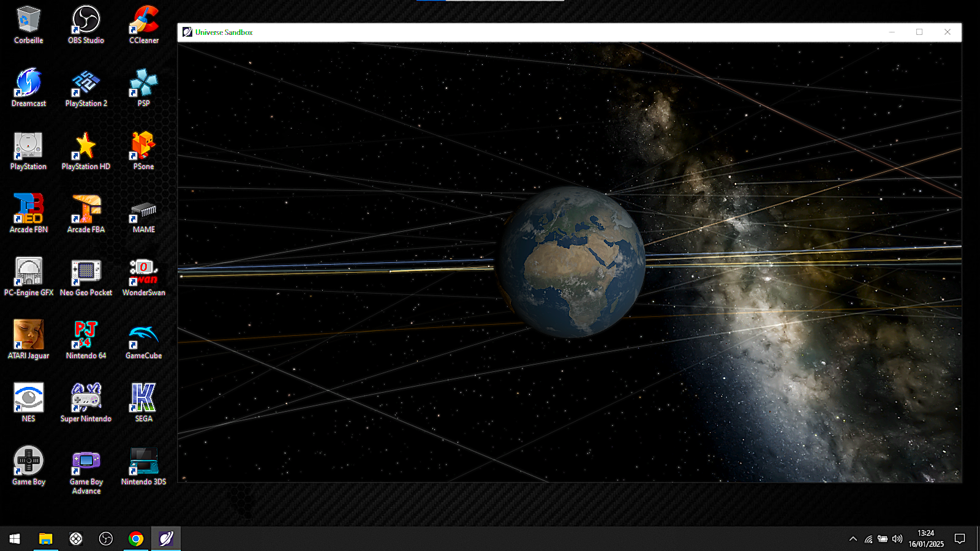Screen dimensions: 980x551
Task: Click the Earth globe in Universe Sandbox
Action: click(x=570, y=262)
